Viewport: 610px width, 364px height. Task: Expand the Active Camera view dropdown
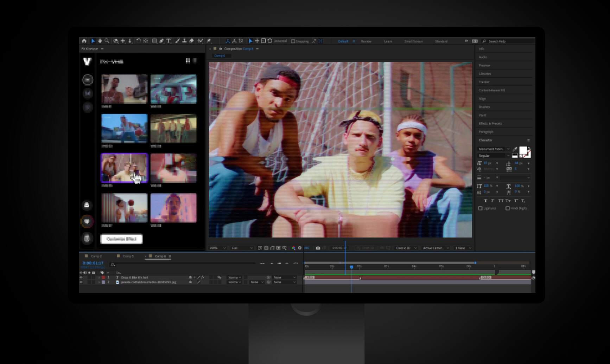pos(436,248)
